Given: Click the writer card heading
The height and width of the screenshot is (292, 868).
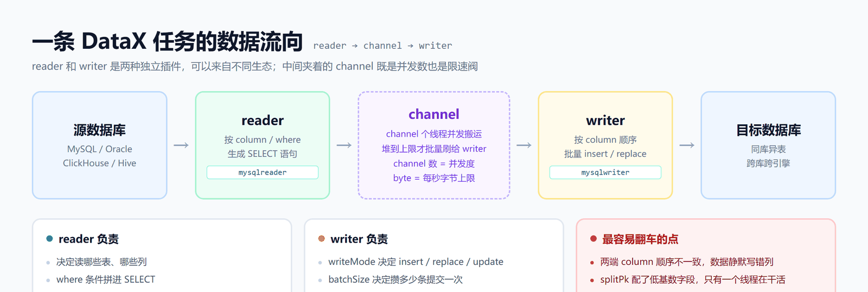Looking at the screenshot, I should coord(605,120).
